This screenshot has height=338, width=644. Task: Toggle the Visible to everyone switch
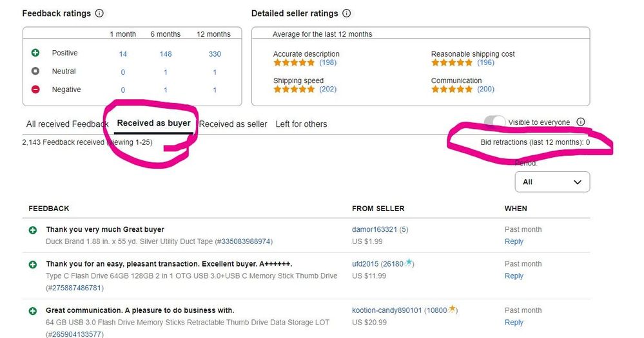tap(494, 122)
